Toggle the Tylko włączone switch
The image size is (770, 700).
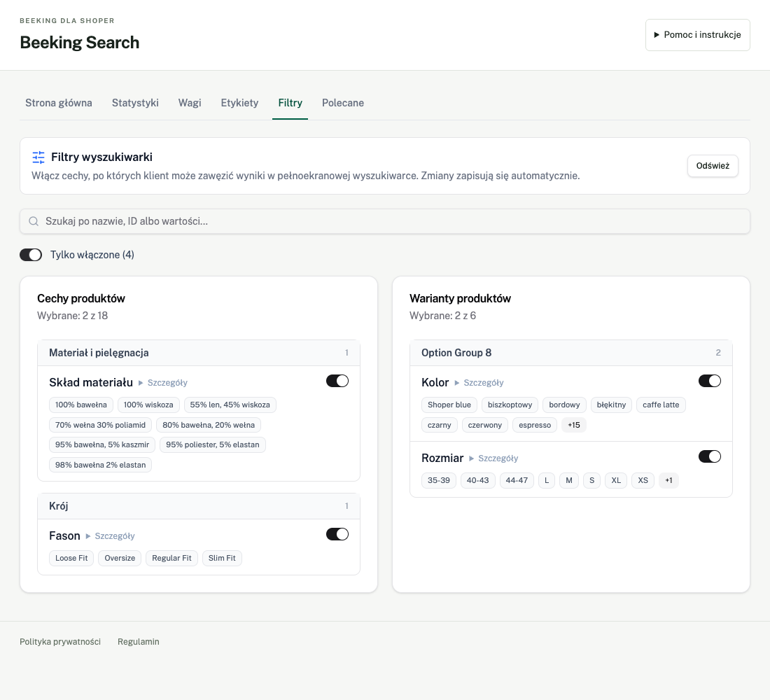[x=31, y=255]
